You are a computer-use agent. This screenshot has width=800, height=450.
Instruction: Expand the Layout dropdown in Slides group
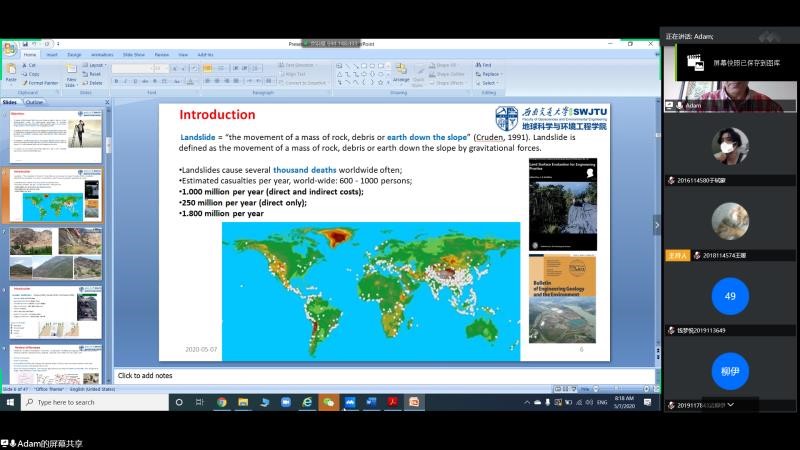click(95, 65)
